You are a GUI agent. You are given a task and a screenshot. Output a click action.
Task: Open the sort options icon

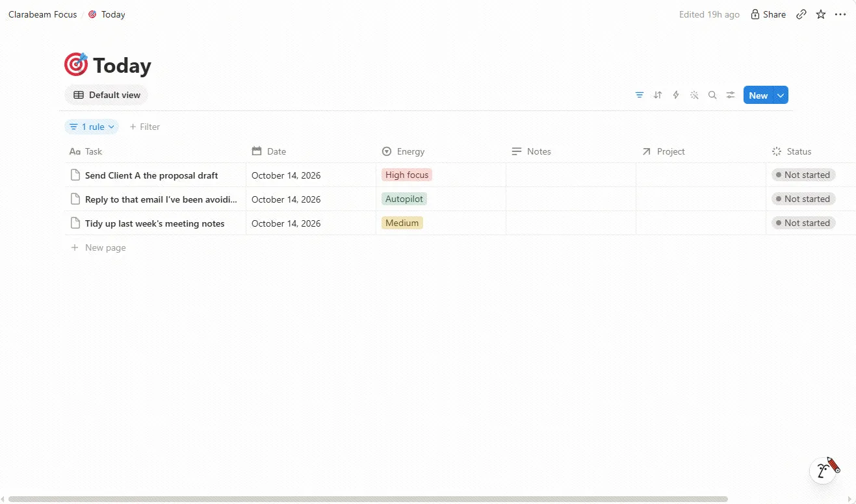(x=658, y=95)
